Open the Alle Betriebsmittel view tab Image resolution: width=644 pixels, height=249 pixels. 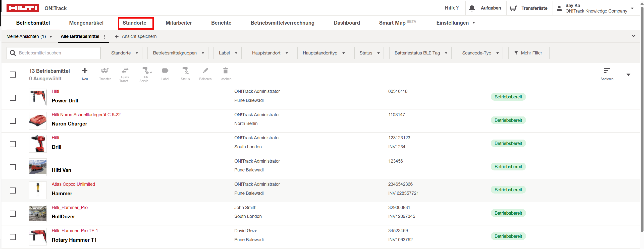[80, 37]
